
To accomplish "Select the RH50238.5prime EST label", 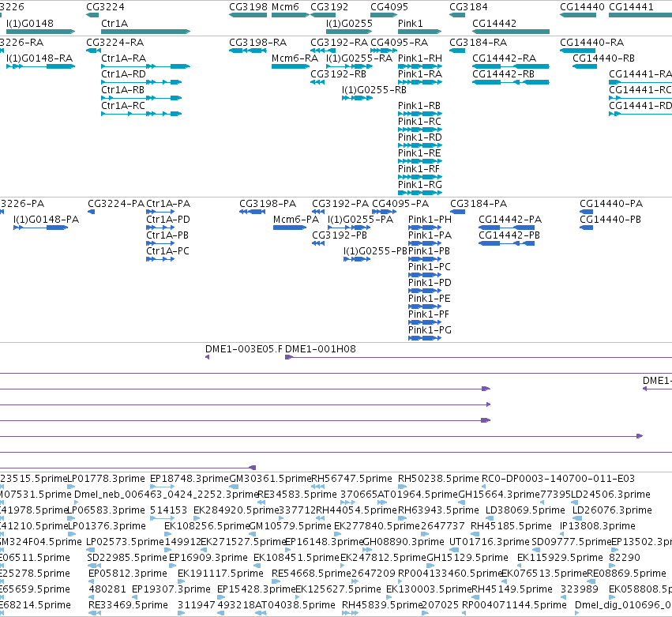I will (438, 479).
